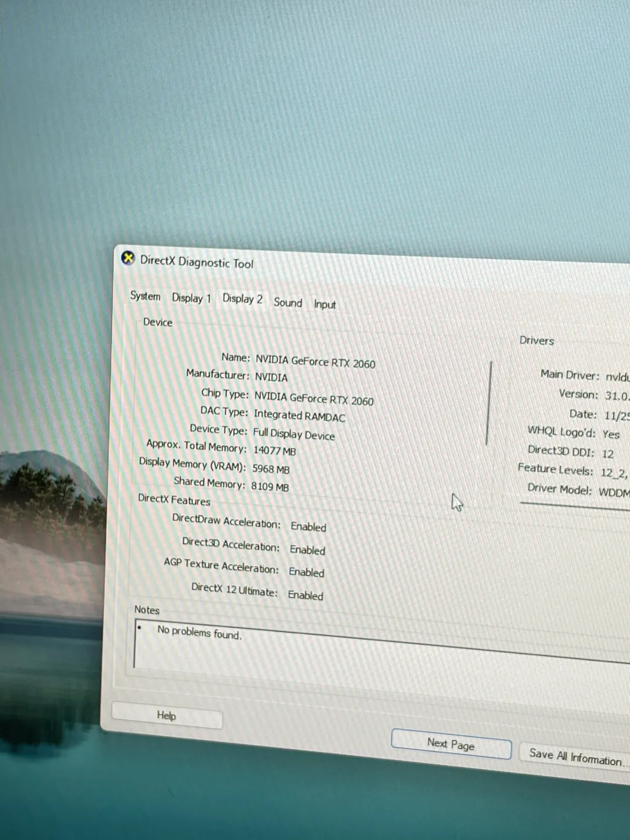Screen dimensions: 630x840
Task: Click the WHQL Logo'd Yes value
Action: coord(610,434)
